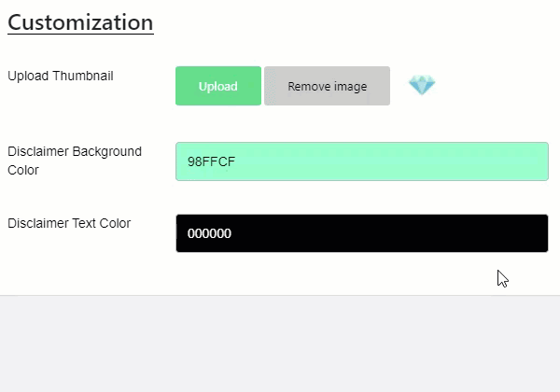Click the 98FFCF hex value text
This screenshot has height=392, width=560.
tap(212, 161)
